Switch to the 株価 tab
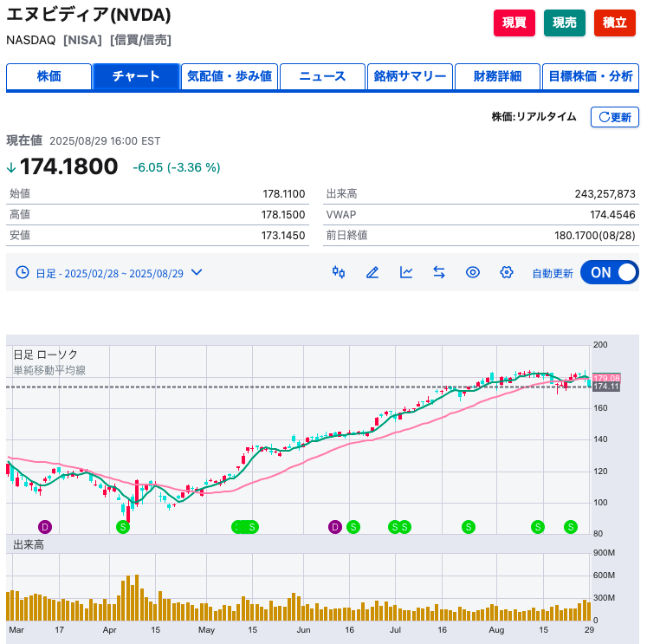Viewport: 647px width, 644px height. tap(49, 76)
